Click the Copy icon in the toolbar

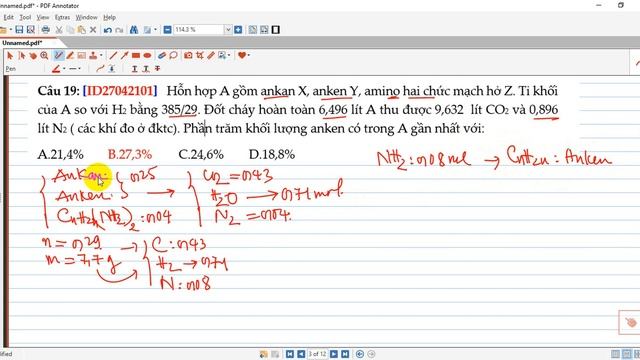[70, 30]
